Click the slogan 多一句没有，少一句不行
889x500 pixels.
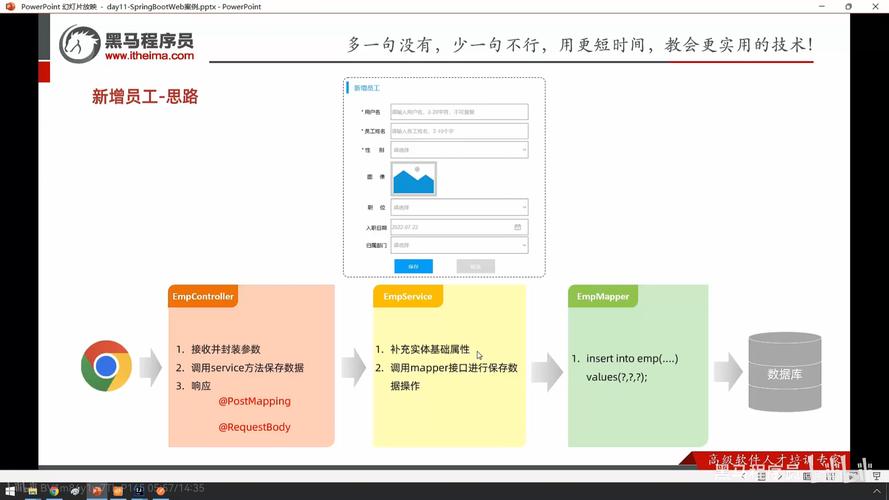point(443,44)
